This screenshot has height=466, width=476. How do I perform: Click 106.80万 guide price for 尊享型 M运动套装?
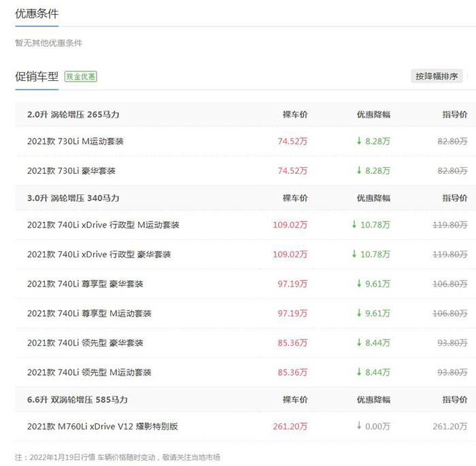[x=450, y=313]
